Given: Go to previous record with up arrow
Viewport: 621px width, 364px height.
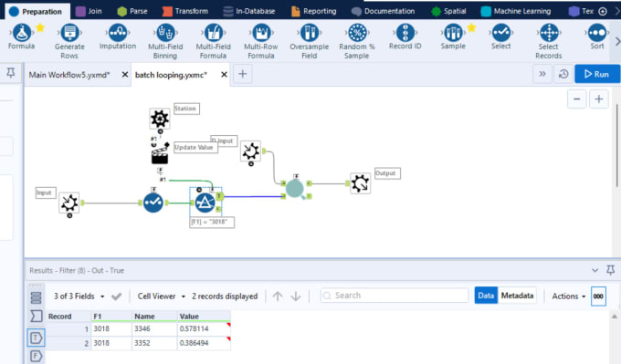Looking at the screenshot, I should (278, 296).
